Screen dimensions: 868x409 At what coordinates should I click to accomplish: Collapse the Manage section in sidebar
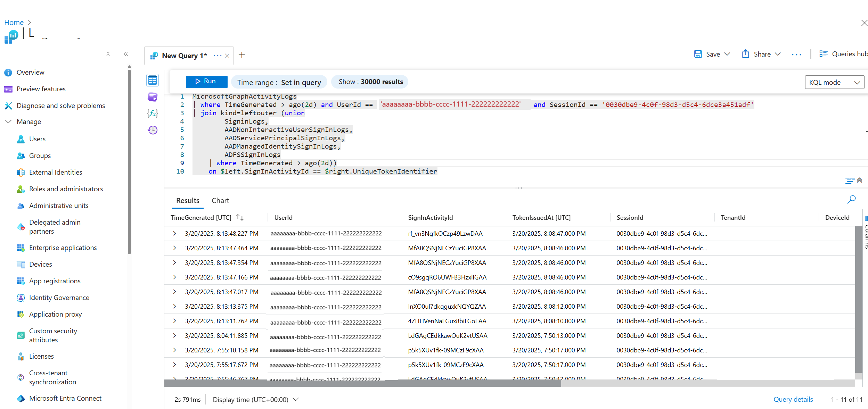tap(9, 122)
